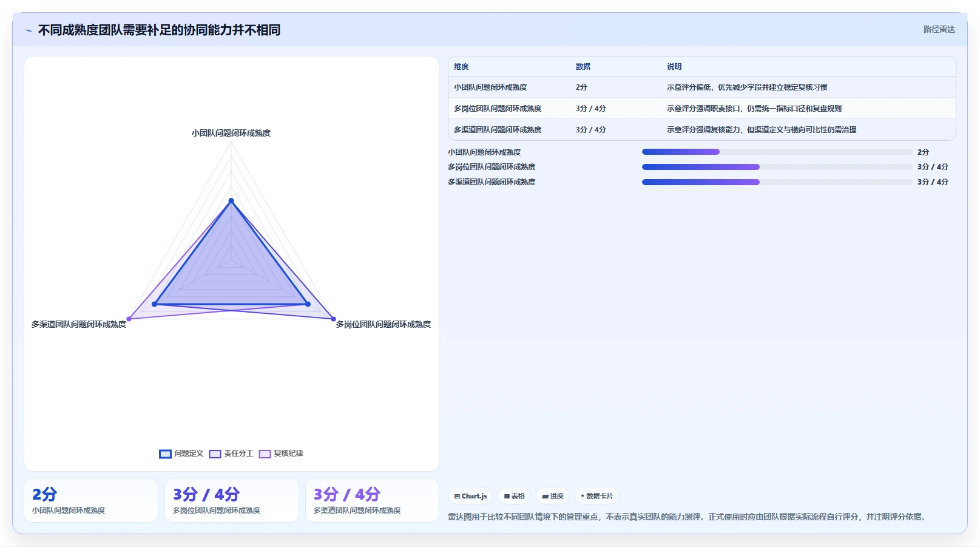Click the 数据 column header
The width and height of the screenshot is (980, 547).
pos(583,67)
